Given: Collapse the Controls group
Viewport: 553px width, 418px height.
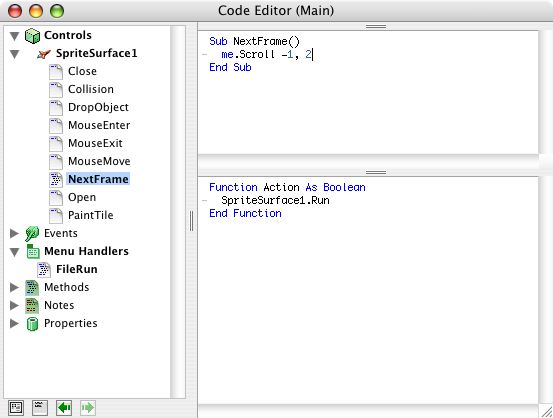Looking at the screenshot, I should click(14, 36).
